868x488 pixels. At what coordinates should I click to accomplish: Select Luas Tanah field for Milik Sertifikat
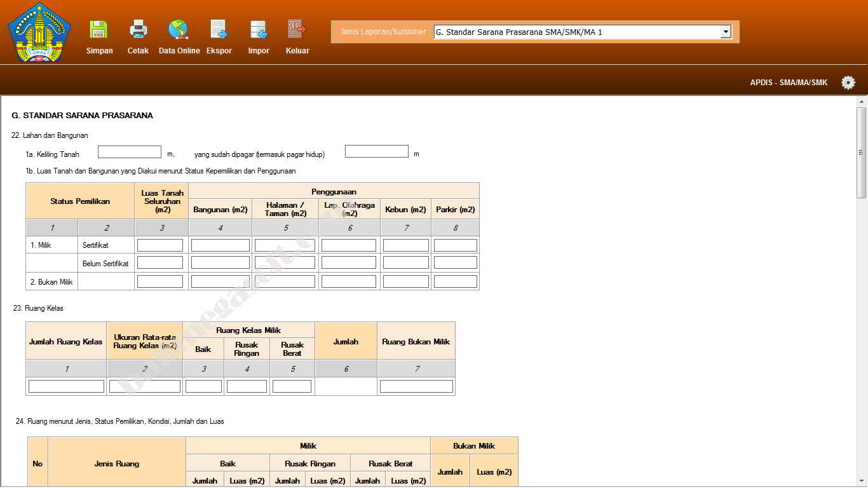point(160,245)
